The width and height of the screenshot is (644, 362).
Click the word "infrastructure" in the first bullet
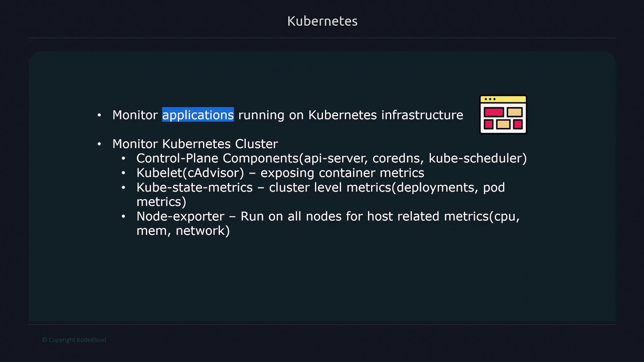click(422, 115)
